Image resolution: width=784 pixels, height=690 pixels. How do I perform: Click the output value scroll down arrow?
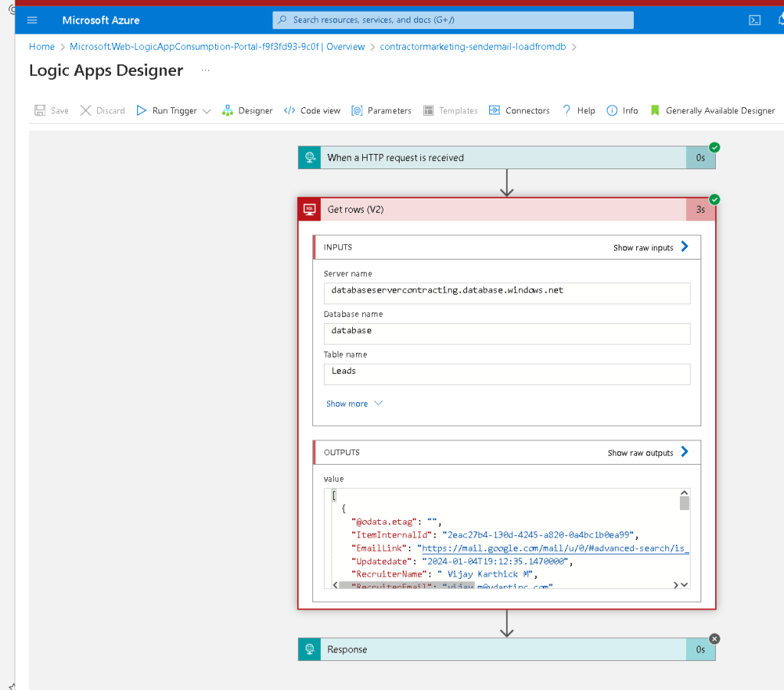pos(684,584)
